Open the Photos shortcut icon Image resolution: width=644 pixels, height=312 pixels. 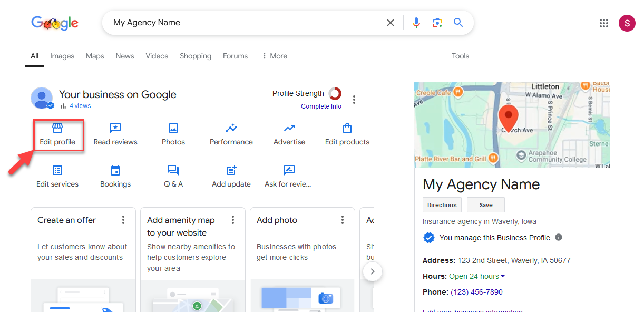[173, 128]
